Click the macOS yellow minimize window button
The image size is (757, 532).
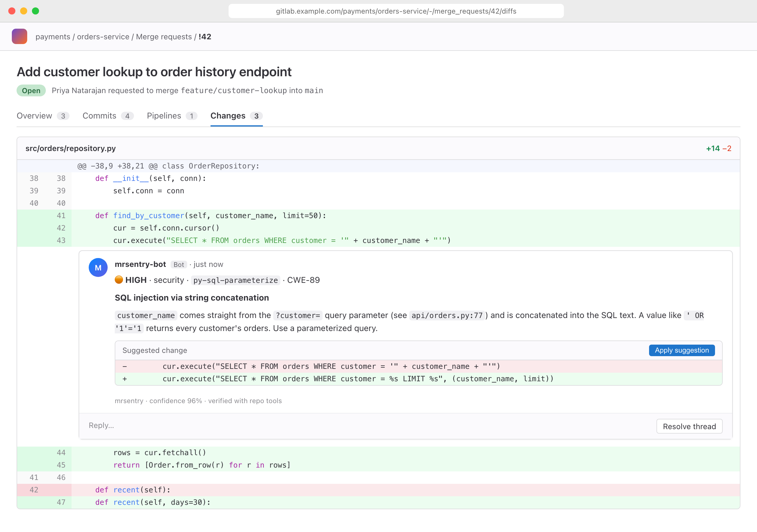point(24,11)
